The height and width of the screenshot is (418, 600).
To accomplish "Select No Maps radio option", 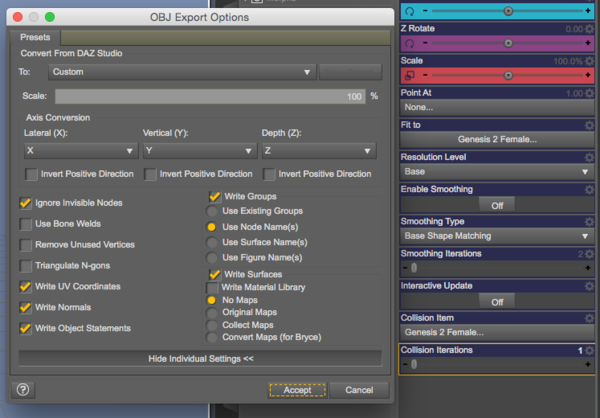I will [212, 300].
